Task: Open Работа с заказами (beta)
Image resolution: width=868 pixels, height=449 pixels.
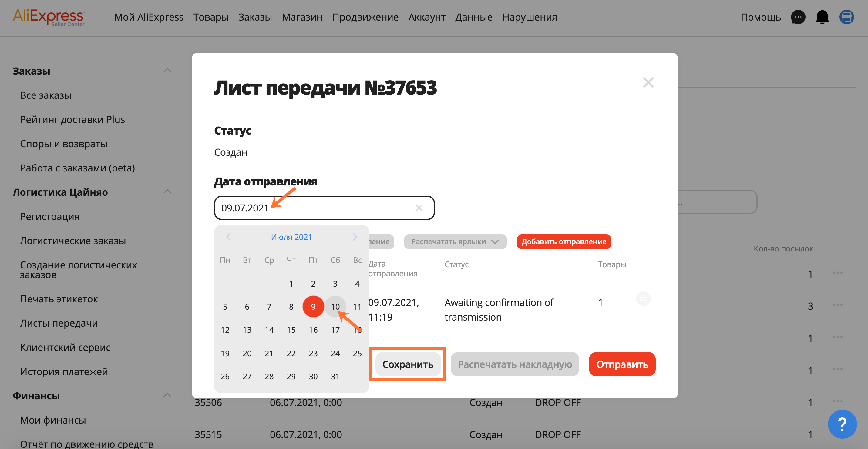Action: (78, 168)
